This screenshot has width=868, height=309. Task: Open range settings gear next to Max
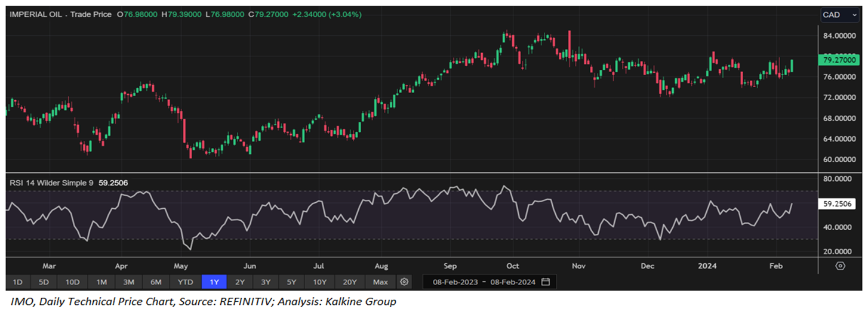(x=404, y=282)
